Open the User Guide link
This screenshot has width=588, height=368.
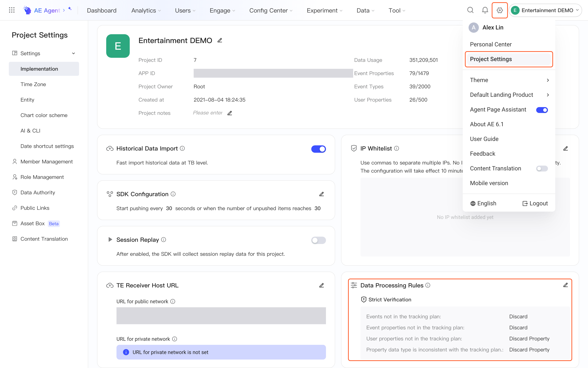(x=484, y=139)
